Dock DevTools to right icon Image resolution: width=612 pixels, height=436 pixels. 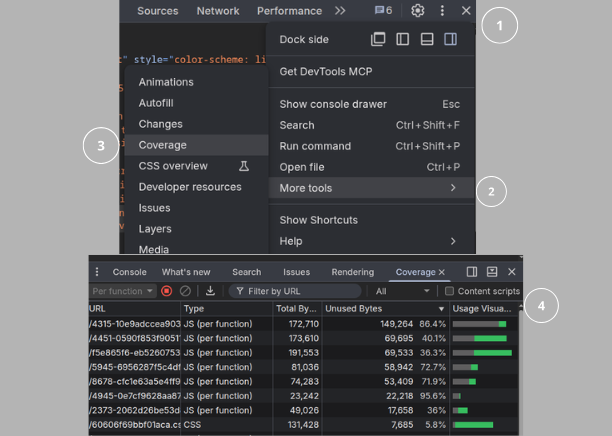pos(450,39)
